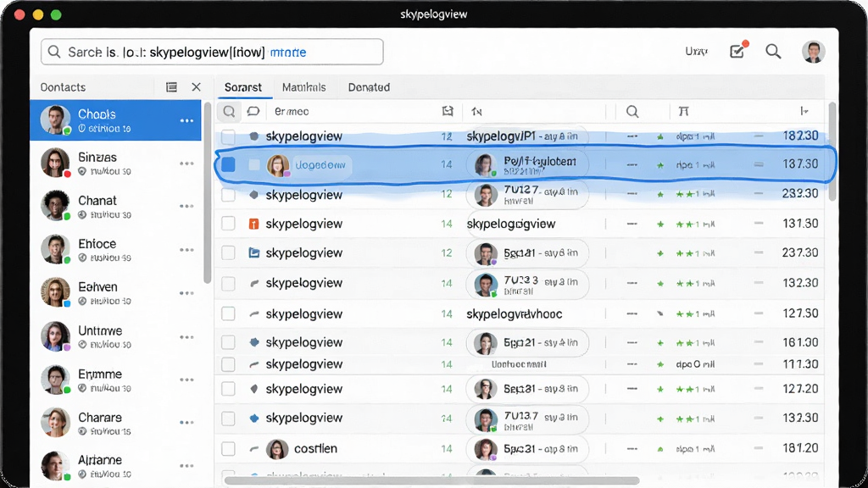Click the last column header icon at far right
Screen dimensions: 868x488
click(x=804, y=111)
